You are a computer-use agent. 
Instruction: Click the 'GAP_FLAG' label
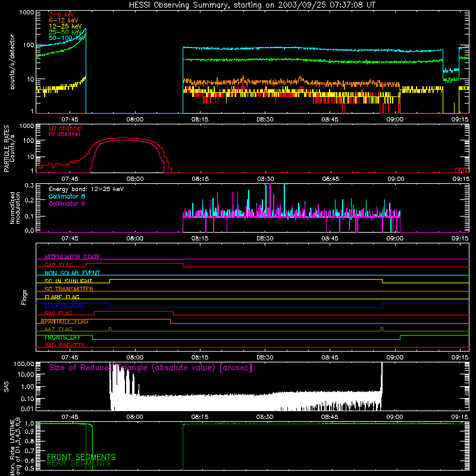pyautogui.click(x=58, y=265)
